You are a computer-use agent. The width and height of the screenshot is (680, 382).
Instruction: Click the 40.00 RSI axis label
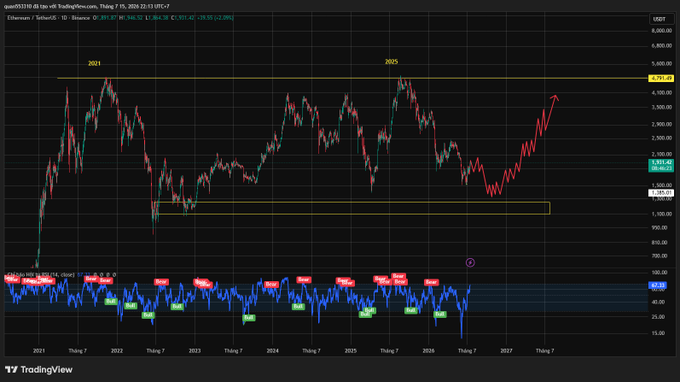[658, 302]
